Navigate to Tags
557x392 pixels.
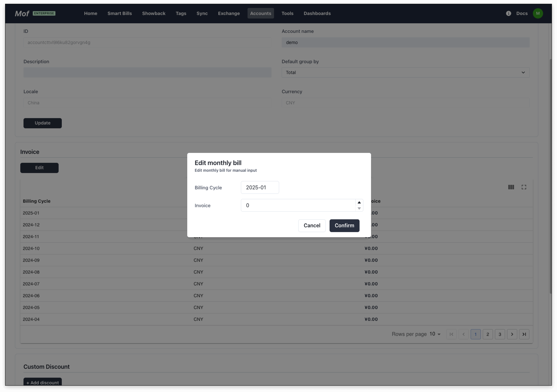click(x=181, y=13)
